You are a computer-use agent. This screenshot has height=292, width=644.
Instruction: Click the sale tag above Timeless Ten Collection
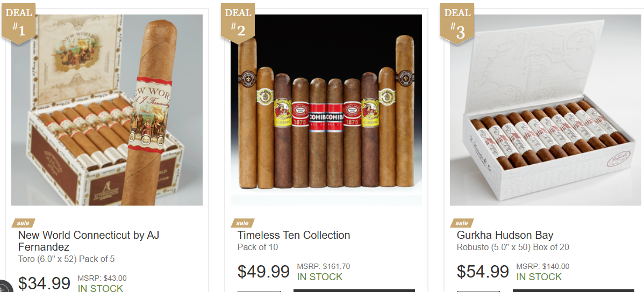click(x=243, y=223)
